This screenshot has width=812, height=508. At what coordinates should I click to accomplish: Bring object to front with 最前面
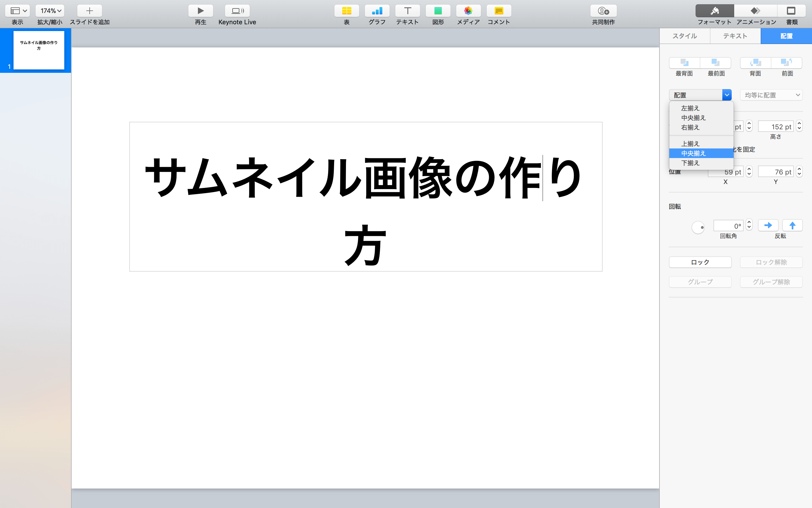point(715,62)
